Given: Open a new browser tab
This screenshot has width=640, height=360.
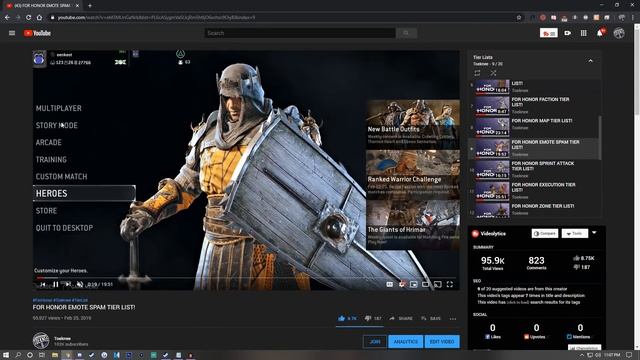Looking at the screenshot, I should click(x=90, y=6).
